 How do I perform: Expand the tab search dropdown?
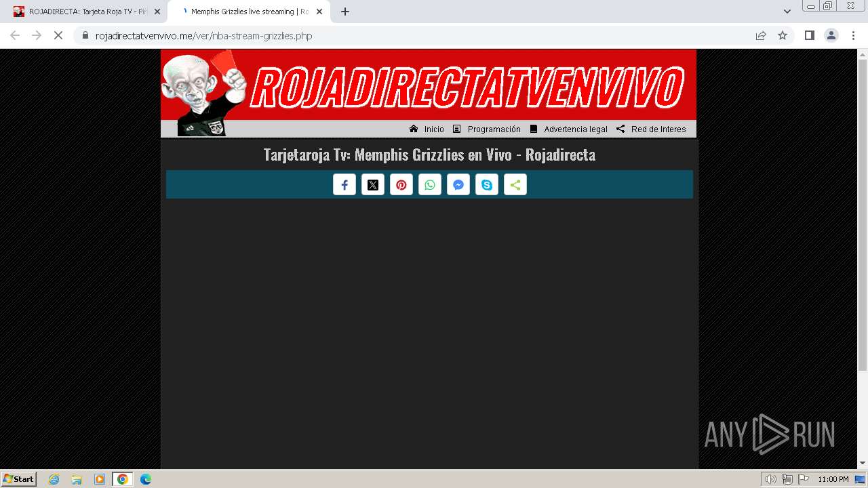click(x=787, y=12)
